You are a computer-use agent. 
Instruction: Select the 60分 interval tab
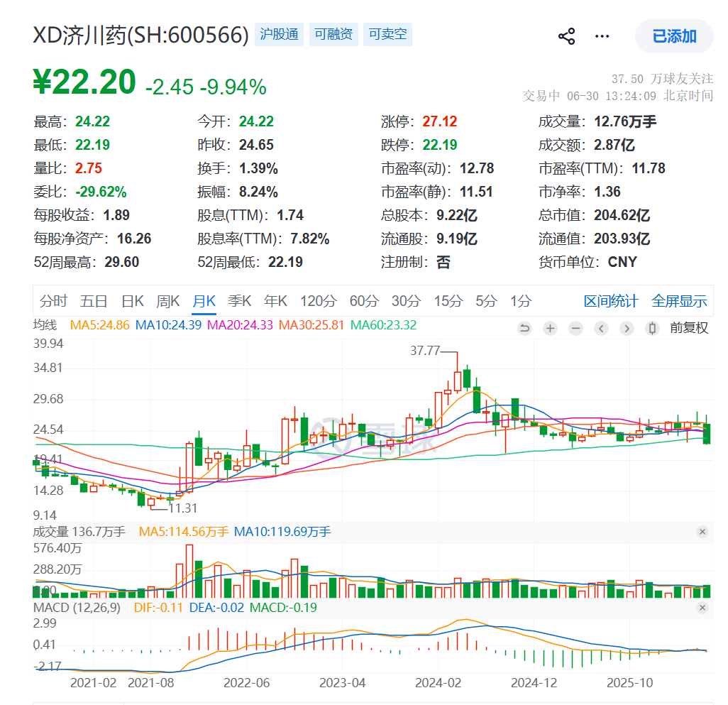pyautogui.click(x=365, y=301)
